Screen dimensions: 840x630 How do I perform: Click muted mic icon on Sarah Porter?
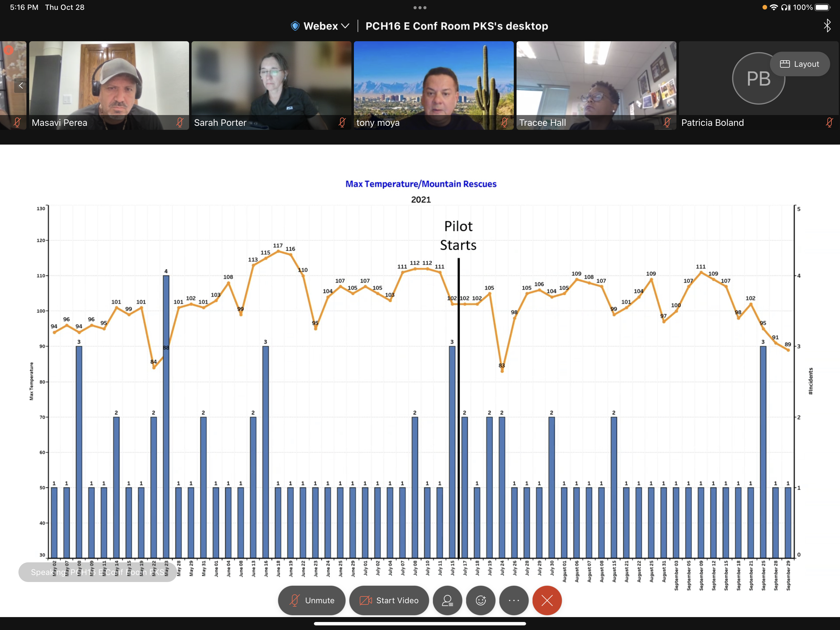[342, 122]
